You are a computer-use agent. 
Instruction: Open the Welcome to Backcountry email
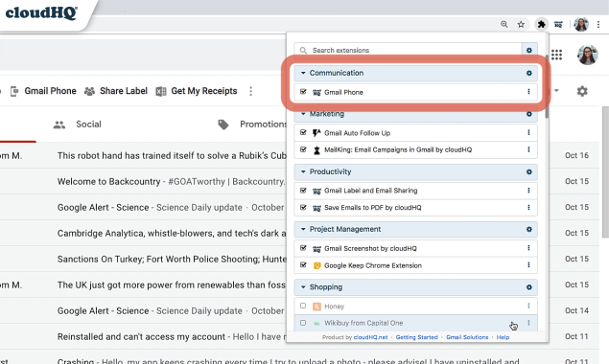pos(171,182)
